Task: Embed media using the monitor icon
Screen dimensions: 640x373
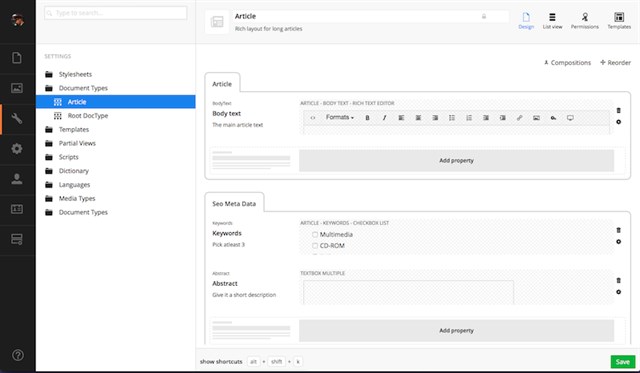Action: pos(570,118)
